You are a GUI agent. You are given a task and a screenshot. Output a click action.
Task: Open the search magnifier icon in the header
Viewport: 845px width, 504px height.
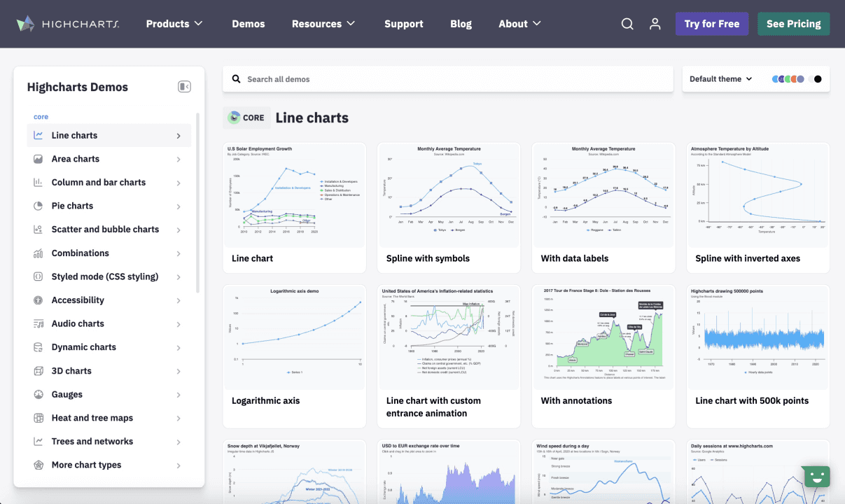tap(627, 24)
